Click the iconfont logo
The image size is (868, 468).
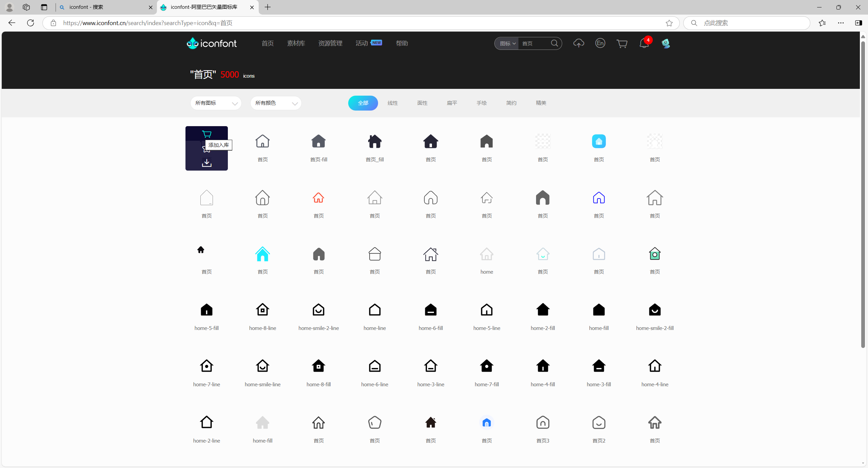(x=212, y=43)
